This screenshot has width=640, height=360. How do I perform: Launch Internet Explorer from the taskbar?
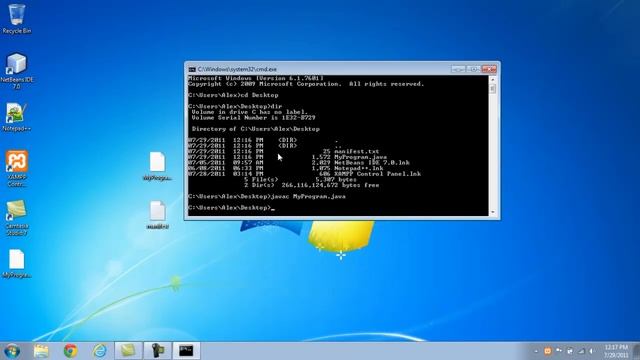pyautogui.click(x=100, y=351)
